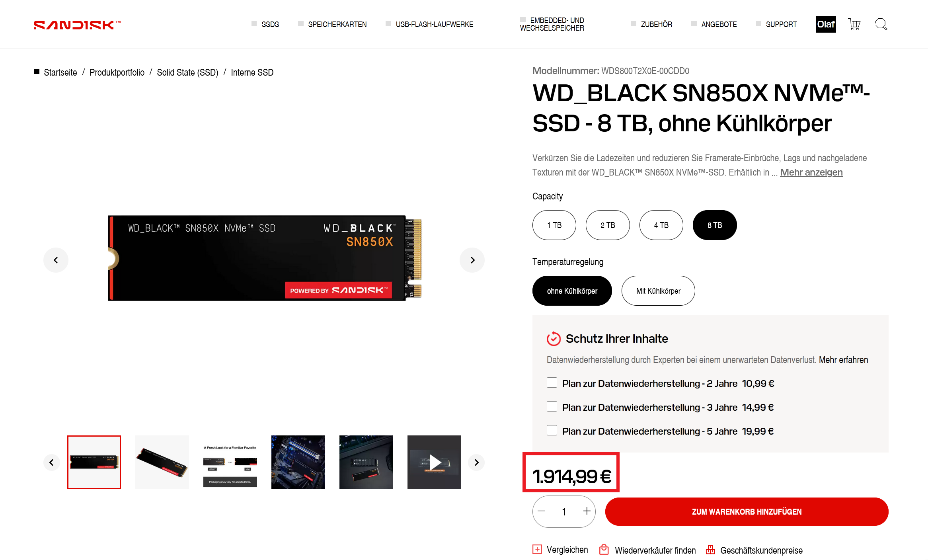Click the Geschäftskundenpreise building icon
The width and height of the screenshot is (928, 560).
coord(710,550)
